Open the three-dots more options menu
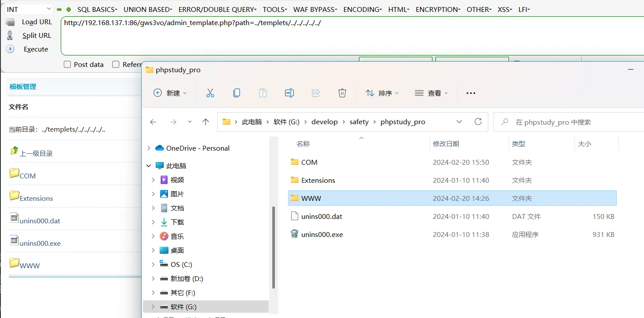Image resolution: width=644 pixels, height=318 pixels. tap(471, 93)
